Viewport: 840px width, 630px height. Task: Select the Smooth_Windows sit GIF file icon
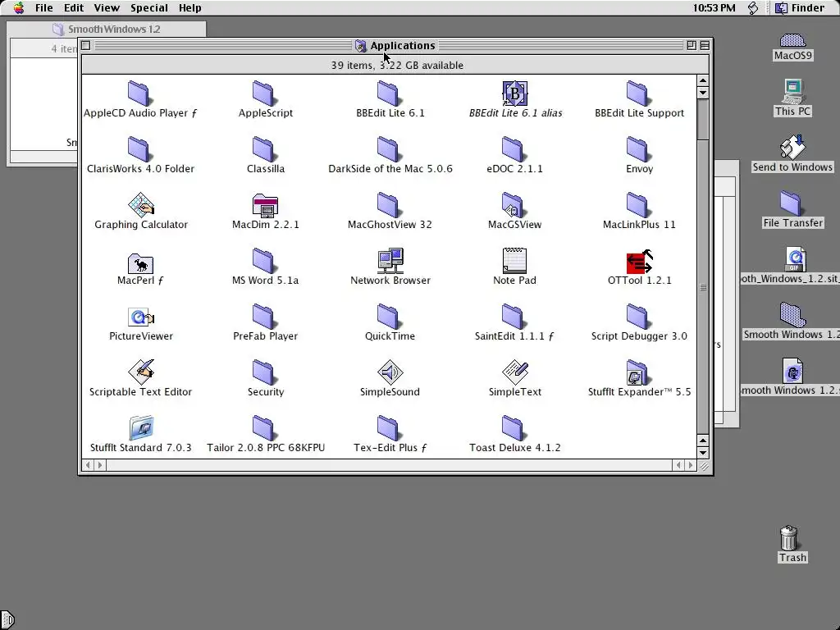796,259
